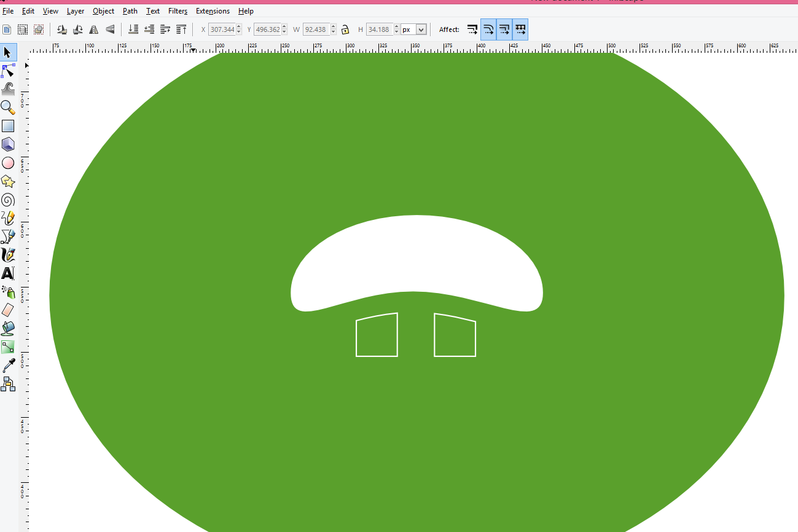Open the Extensions menu
798x532 pixels.
click(213, 11)
